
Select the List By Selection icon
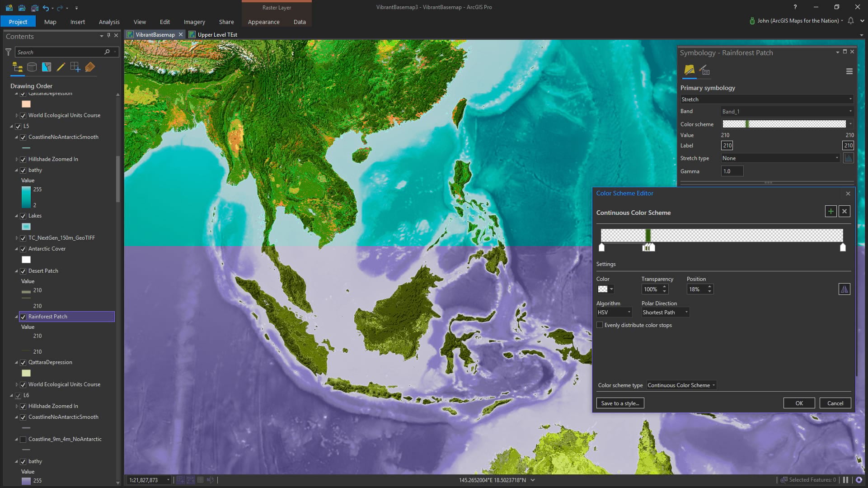(x=47, y=67)
